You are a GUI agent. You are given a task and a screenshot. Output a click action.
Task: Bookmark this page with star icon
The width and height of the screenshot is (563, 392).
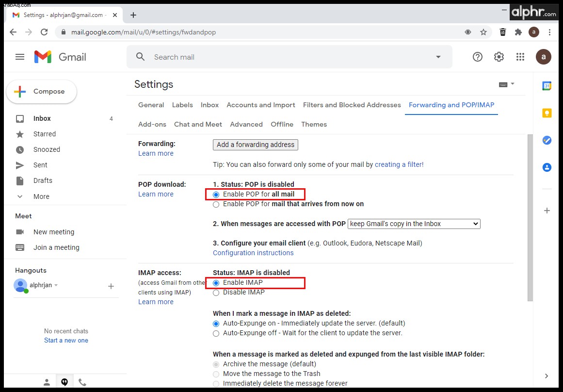[483, 32]
